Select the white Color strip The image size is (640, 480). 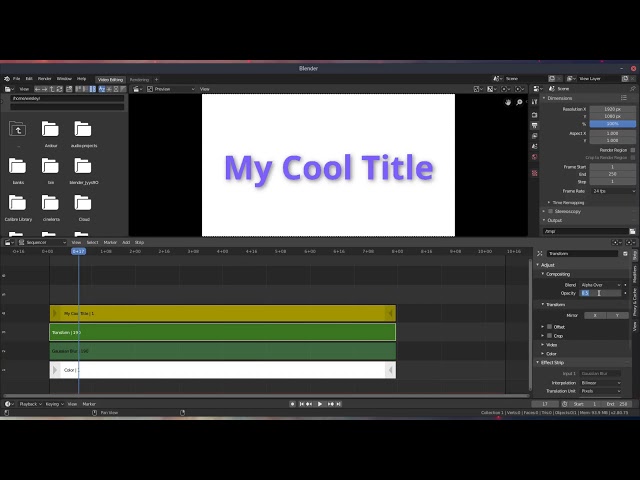(x=222, y=370)
